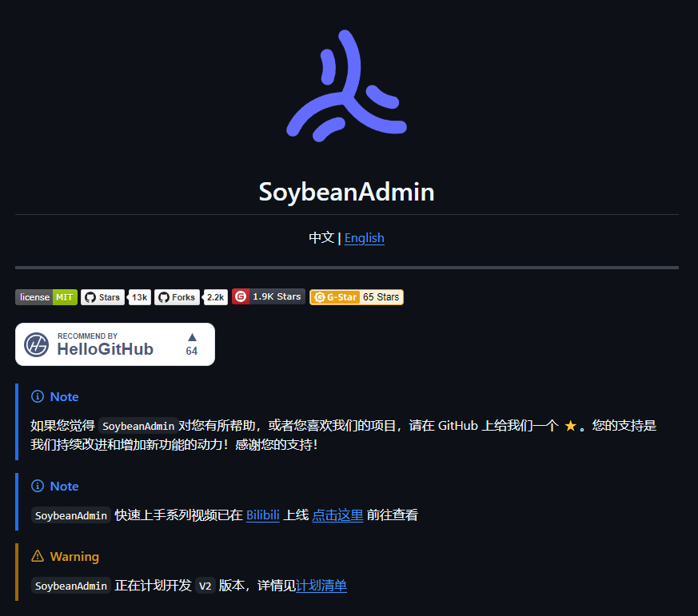This screenshot has width=698, height=616.
Task: Click the SoybeanAdmin page heading
Action: [346, 192]
